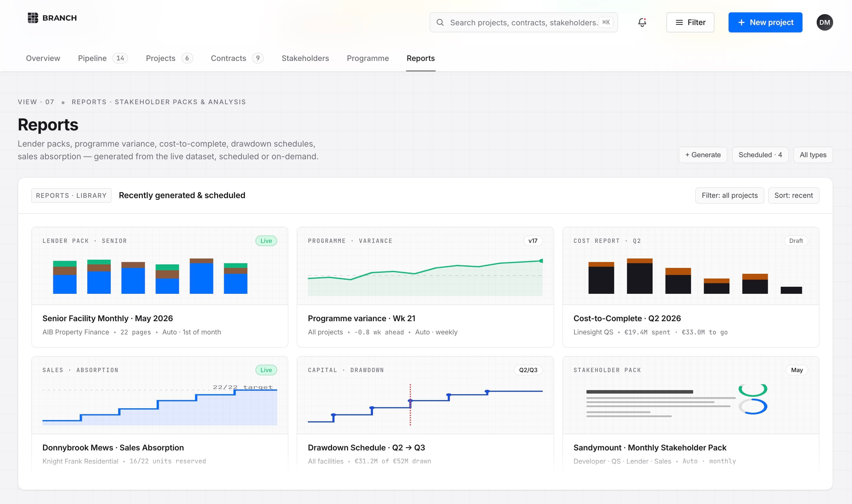Click the 9 count badge on Contracts
This screenshot has height=504, width=852.
[x=258, y=58]
